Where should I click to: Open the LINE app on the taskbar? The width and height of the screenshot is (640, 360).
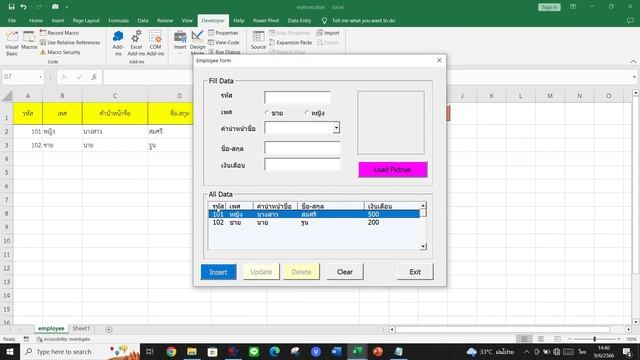(x=254, y=351)
